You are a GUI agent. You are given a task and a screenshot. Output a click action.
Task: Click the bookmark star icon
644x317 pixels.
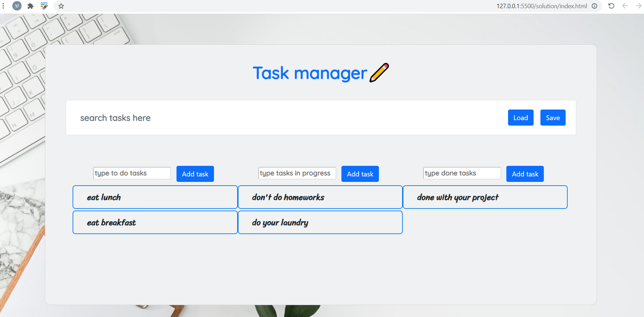pyautogui.click(x=61, y=6)
